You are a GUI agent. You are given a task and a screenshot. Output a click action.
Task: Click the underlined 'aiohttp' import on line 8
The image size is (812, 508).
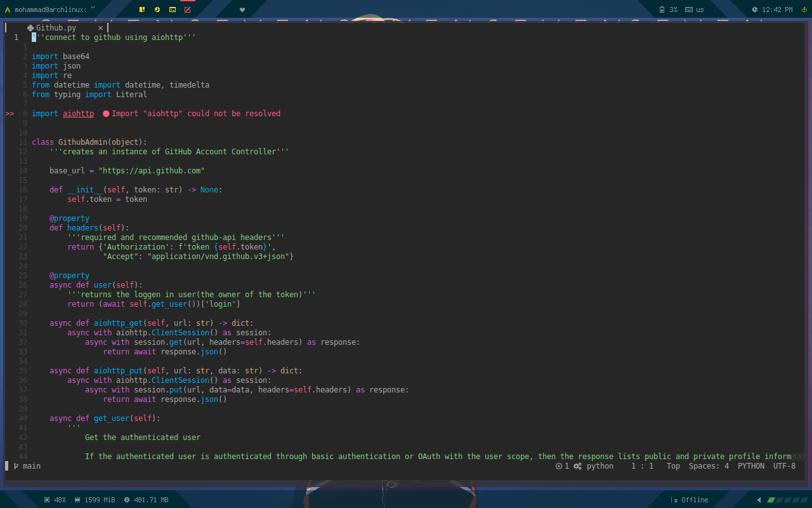point(78,114)
